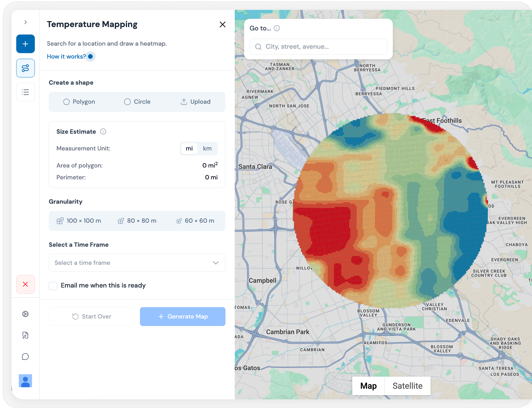Click the NORTH SAN JOSE map label
This screenshot has height=412, width=532.
click(x=289, y=106)
